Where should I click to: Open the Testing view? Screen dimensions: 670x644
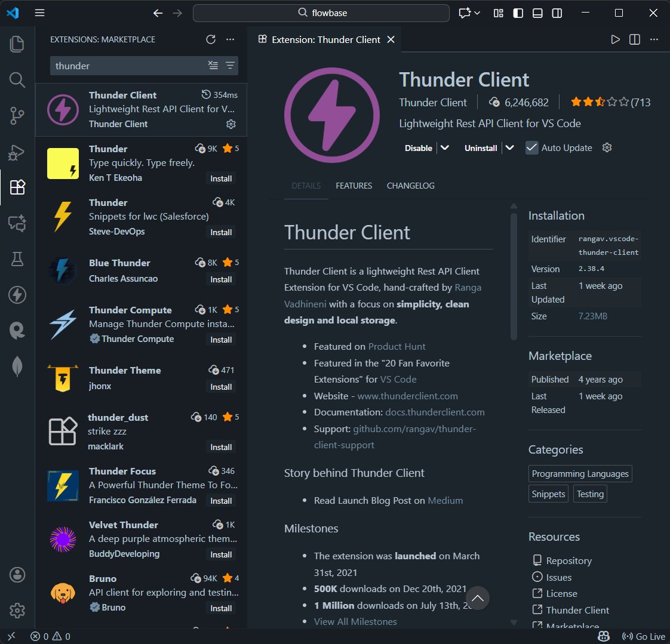[17, 258]
